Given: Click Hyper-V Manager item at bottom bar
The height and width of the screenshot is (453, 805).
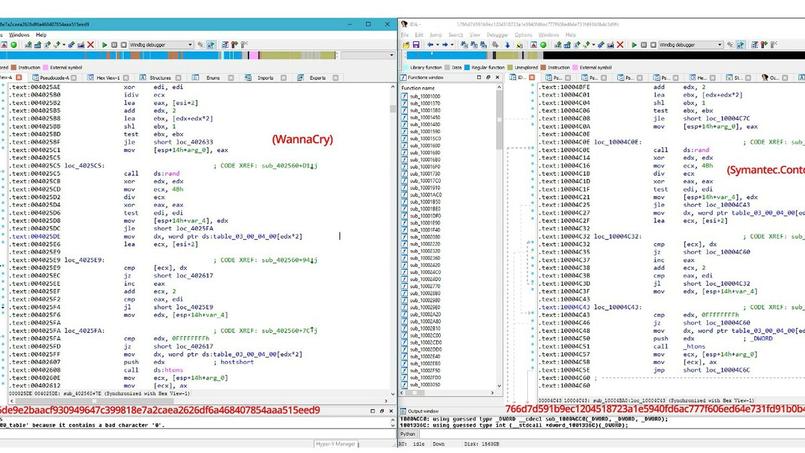Looking at the screenshot, I should (336, 444).
